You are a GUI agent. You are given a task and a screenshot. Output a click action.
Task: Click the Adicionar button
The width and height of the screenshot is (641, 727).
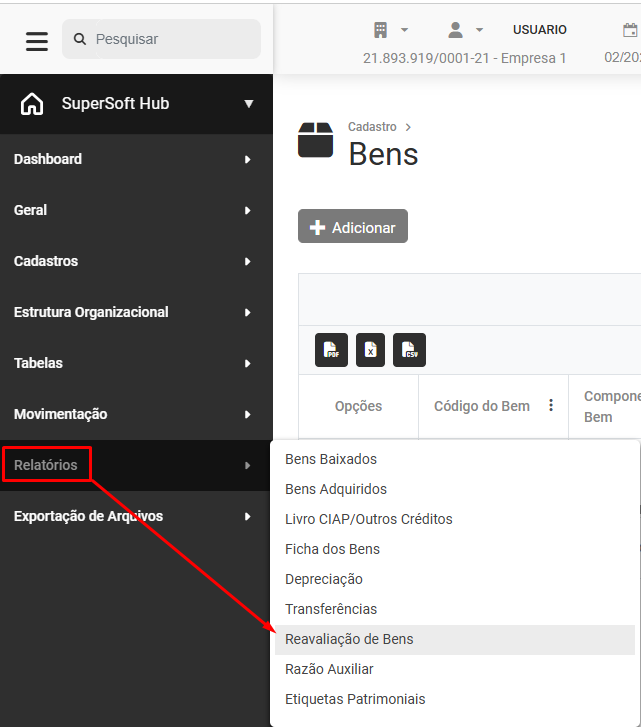pyautogui.click(x=353, y=227)
